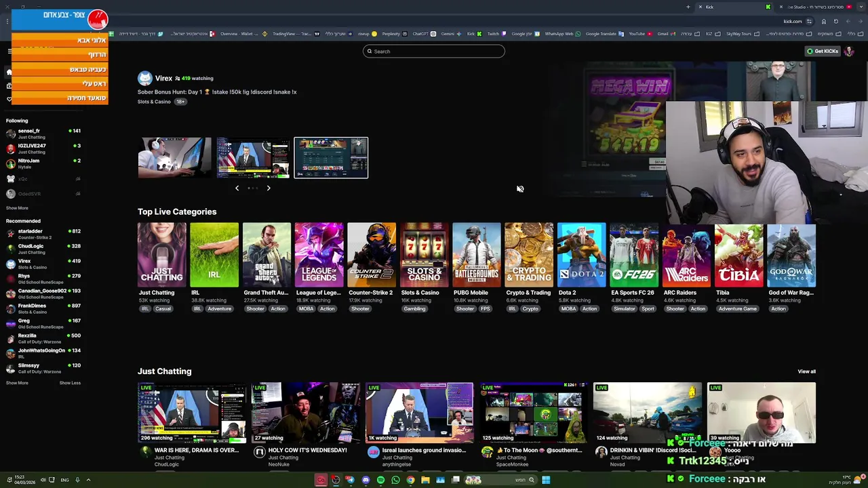The height and width of the screenshot is (488, 868).
Task: Open Counter-Strike 2 category card
Action: [372, 255]
